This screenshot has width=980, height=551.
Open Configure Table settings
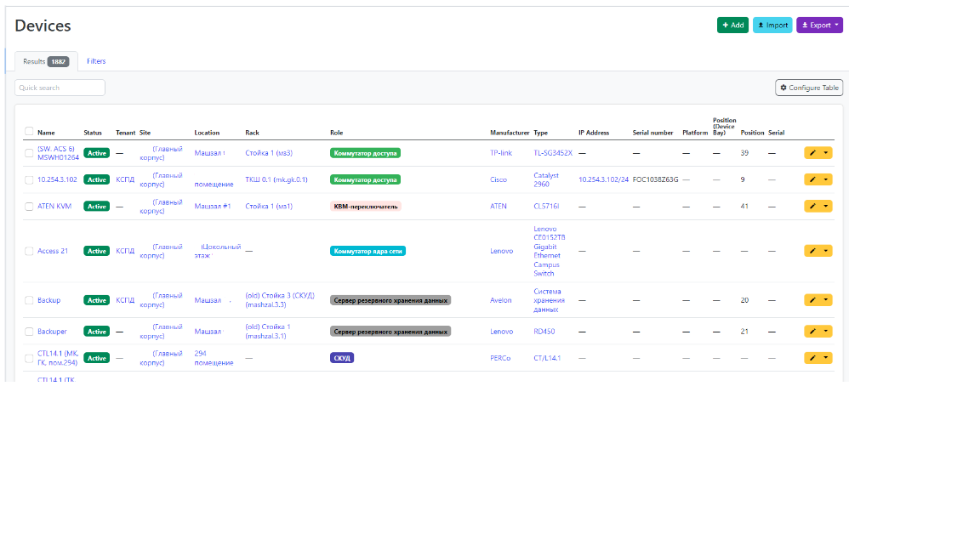(x=809, y=88)
